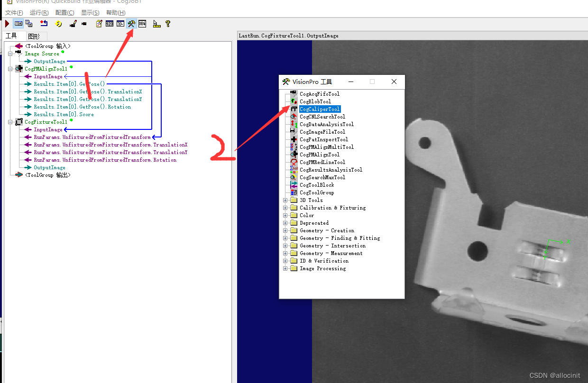Select RunParams.UnfixturedFromFixturedTransform.Rotation row
The height and width of the screenshot is (383, 588).
[105, 160]
